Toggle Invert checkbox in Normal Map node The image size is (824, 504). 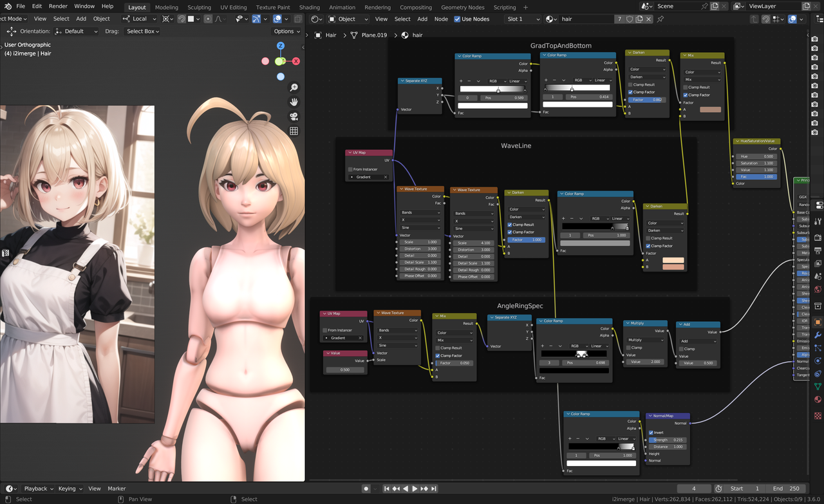651,433
